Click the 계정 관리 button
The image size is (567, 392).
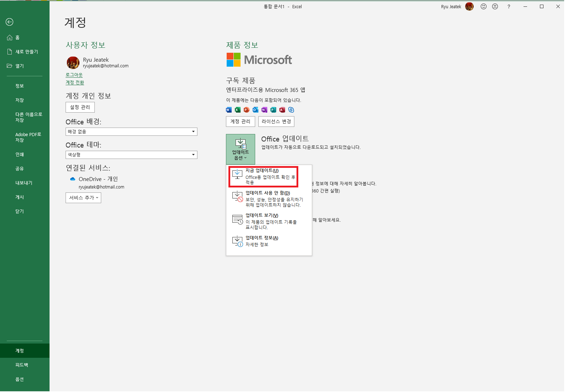pos(241,122)
